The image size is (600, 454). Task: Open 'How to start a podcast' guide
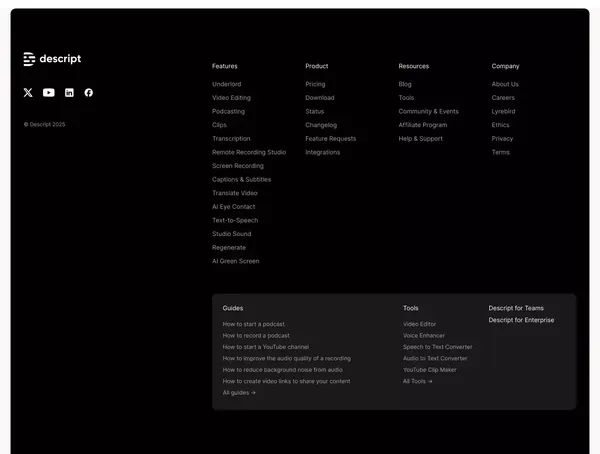click(x=253, y=324)
